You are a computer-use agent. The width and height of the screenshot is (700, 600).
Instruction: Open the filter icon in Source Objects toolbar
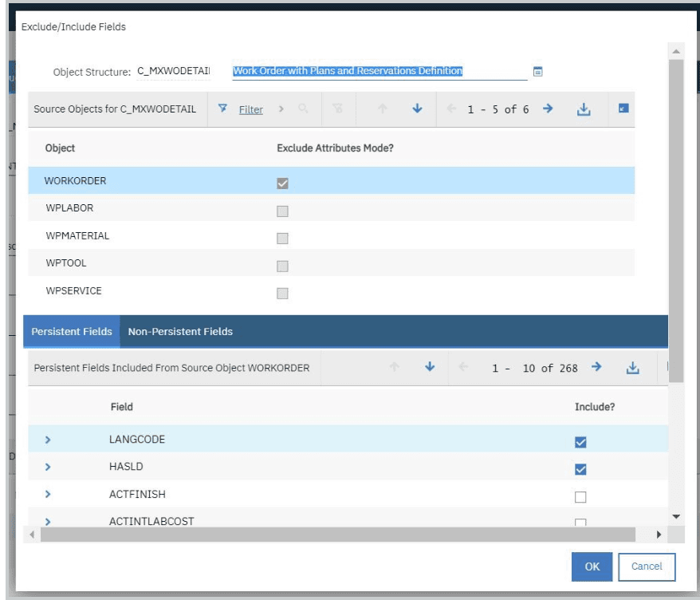222,109
